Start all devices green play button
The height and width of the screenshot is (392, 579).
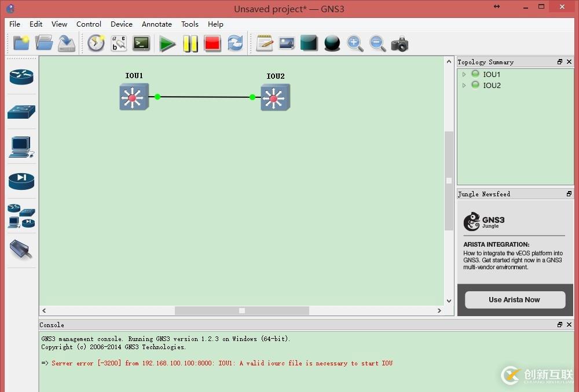(167, 43)
